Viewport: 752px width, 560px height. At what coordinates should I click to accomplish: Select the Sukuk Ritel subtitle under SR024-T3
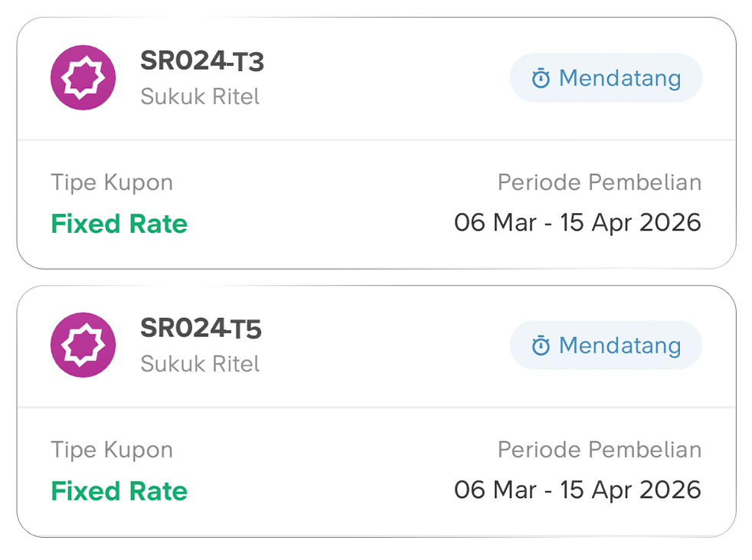pos(200,97)
